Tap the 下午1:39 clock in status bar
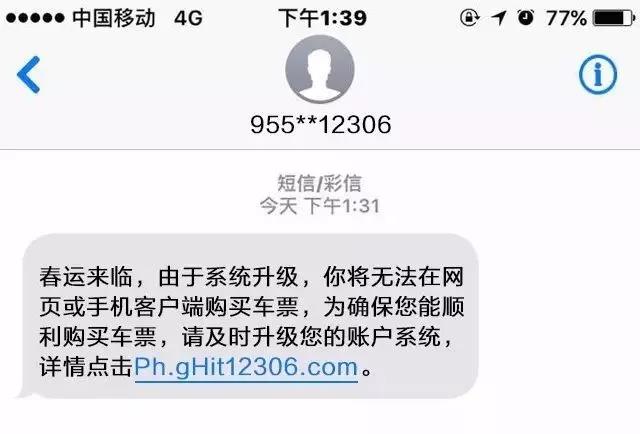The image size is (640, 434). pos(322,18)
